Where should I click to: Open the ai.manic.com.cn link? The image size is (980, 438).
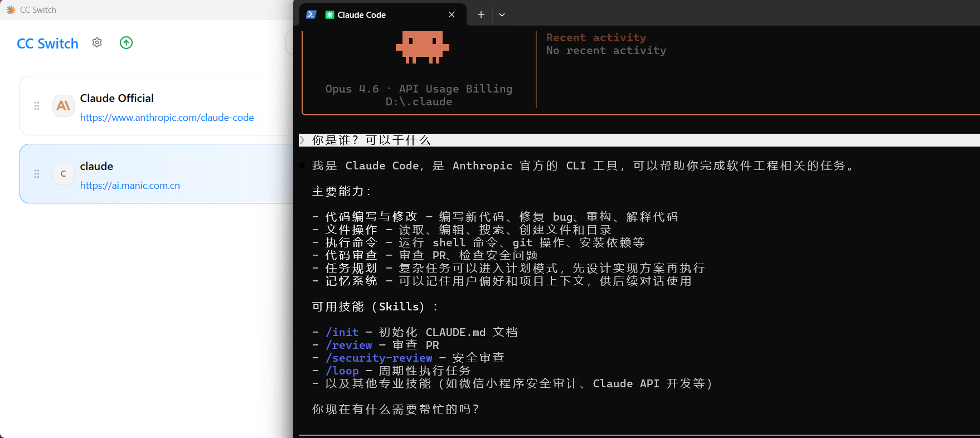point(130,186)
